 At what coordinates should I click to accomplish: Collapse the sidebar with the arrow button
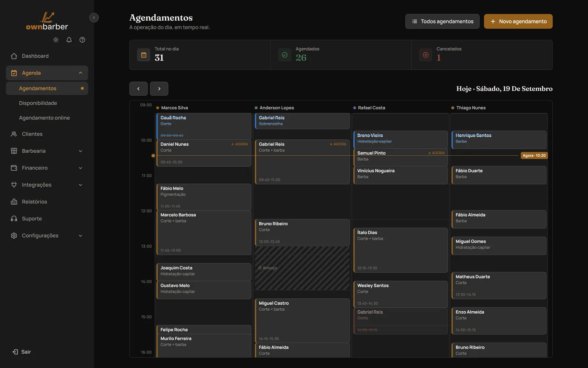click(x=94, y=18)
